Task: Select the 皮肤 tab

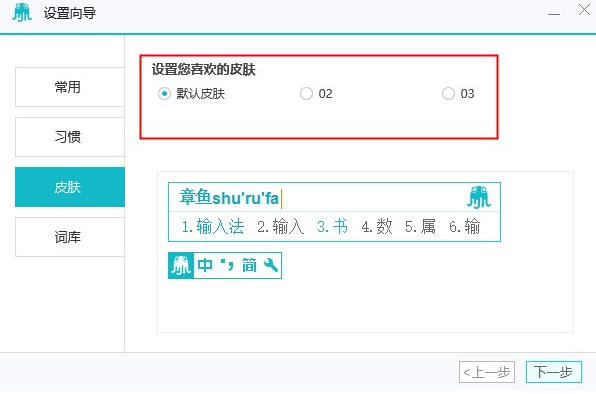Action: 70,187
